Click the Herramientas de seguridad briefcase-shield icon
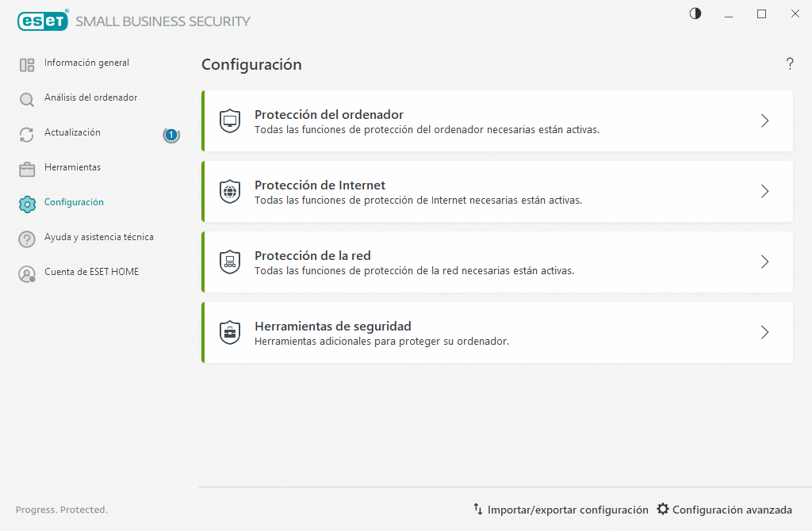Image resolution: width=812 pixels, height=531 pixels. click(x=230, y=332)
